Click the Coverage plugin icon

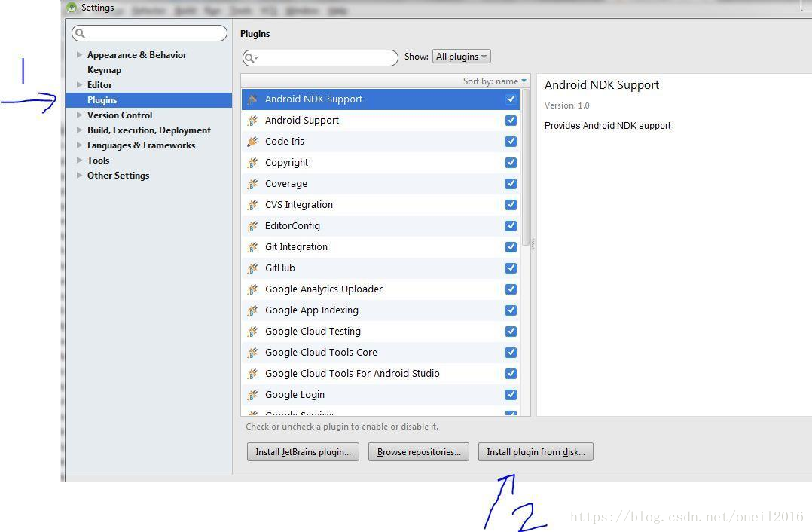tap(252, 184)
